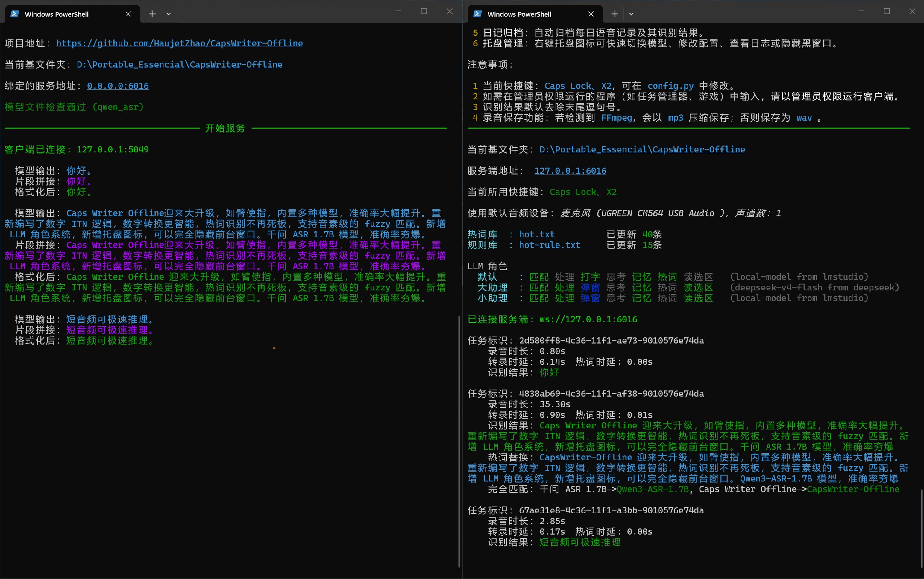This screenshot has height=579, width=924.
Task: Click 'Caps Lock、X2' on the 当前所用快捷键 line
Action: pos(583,192)
